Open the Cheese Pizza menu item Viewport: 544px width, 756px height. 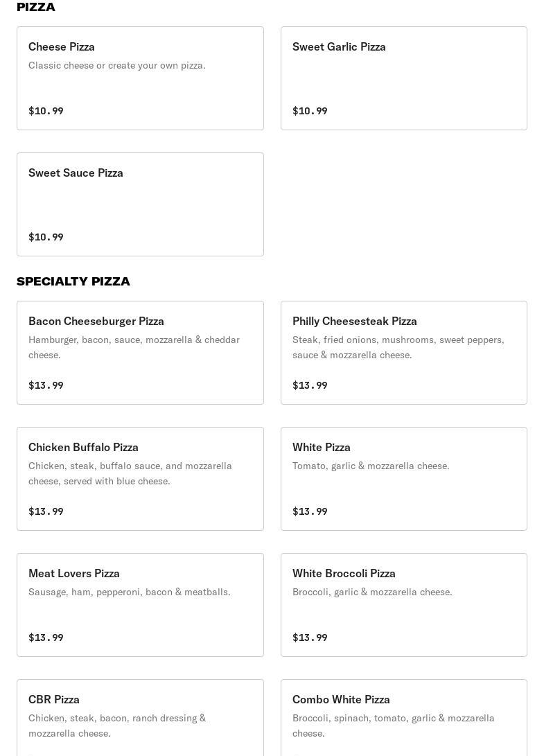click(x=140, y=78)
